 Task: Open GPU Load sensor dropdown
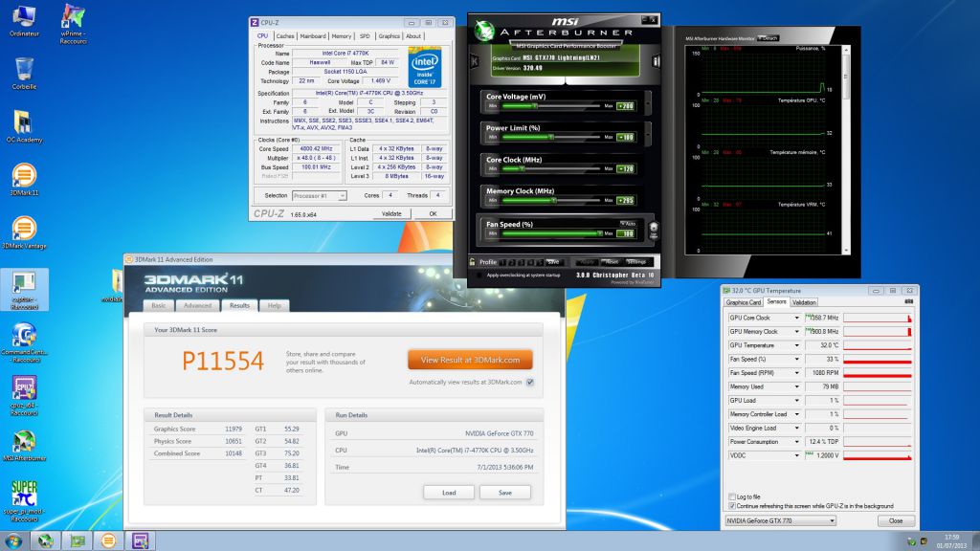pyautogui.click(x=797, y=401)
